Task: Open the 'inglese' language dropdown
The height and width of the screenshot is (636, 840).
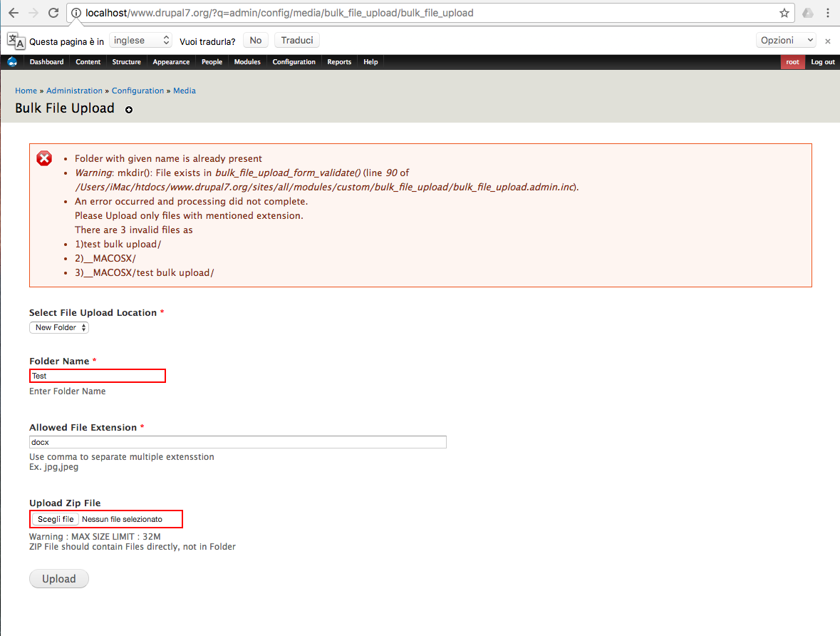Action: pos(140,40)
